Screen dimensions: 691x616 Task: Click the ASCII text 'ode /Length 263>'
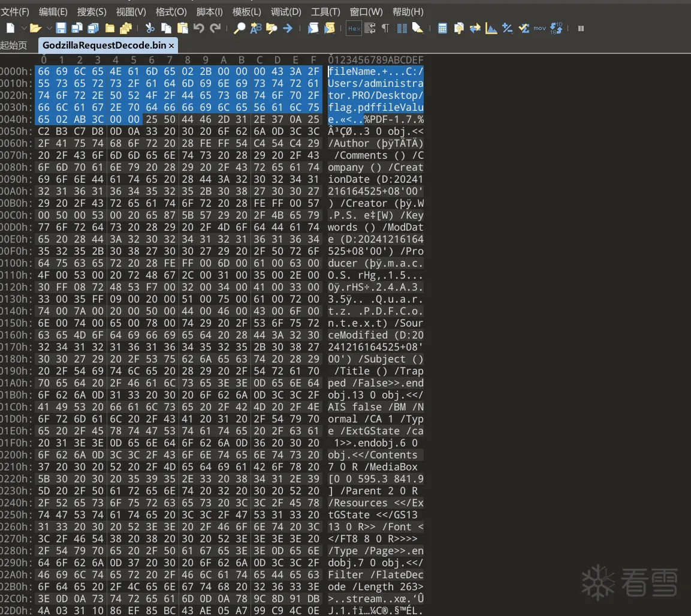pyautogui.click(x=376, y=587)
